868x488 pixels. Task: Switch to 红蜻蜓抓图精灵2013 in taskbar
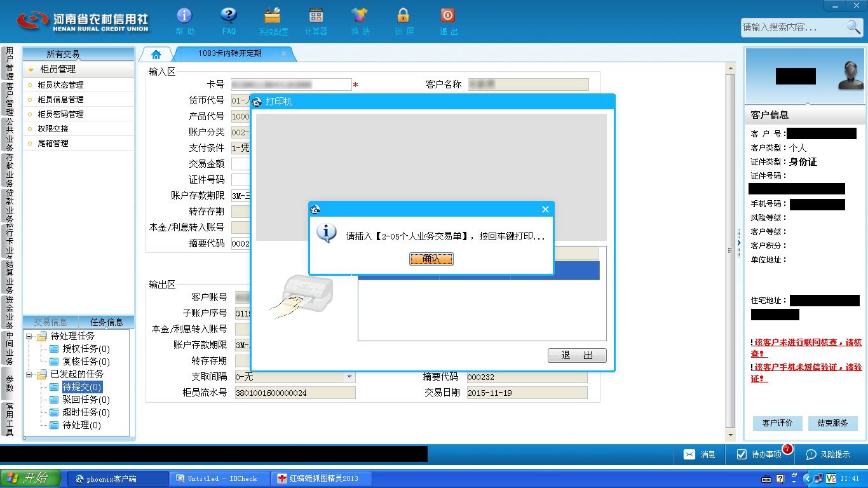[322, 478]
